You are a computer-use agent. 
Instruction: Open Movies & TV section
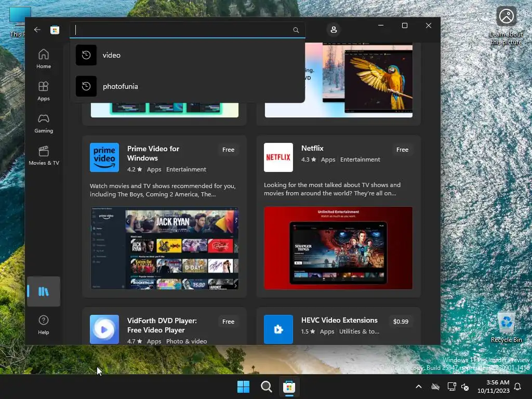click(x=44, y=156)
